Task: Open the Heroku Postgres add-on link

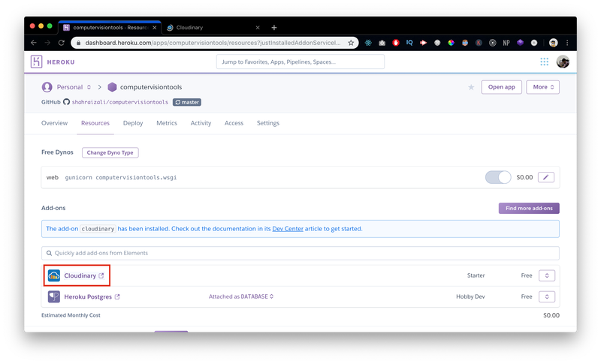Action: coord(88,296)
